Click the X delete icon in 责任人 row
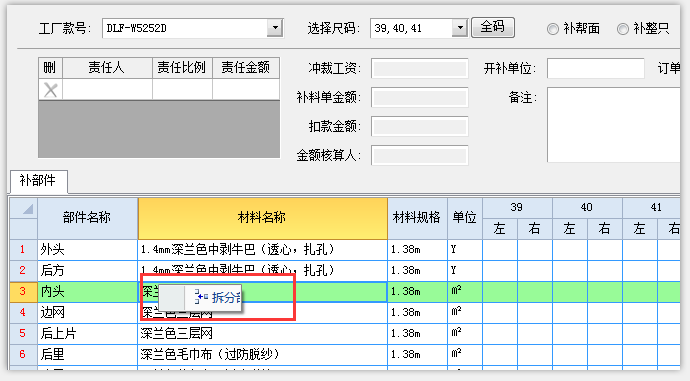 coord(50,90)
